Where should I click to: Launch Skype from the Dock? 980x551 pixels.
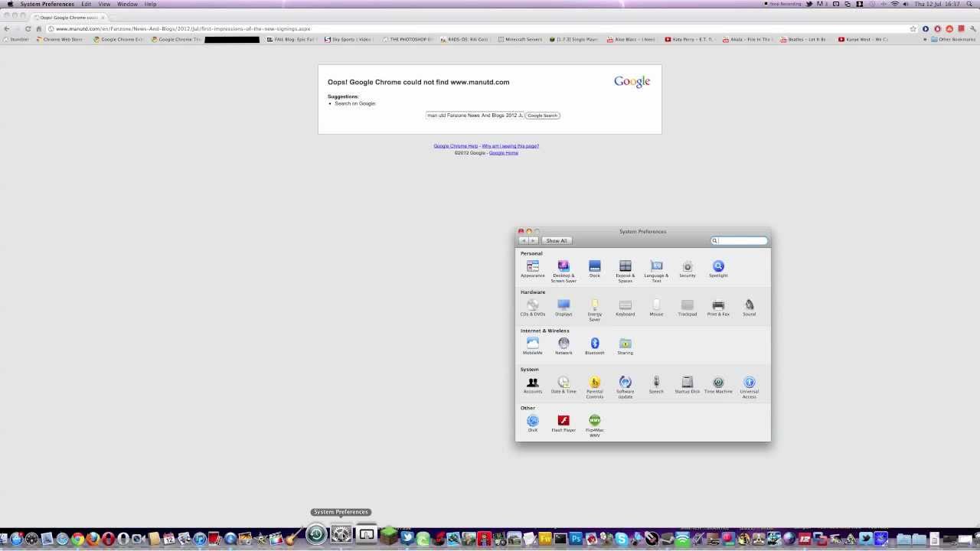pos(621,539)
